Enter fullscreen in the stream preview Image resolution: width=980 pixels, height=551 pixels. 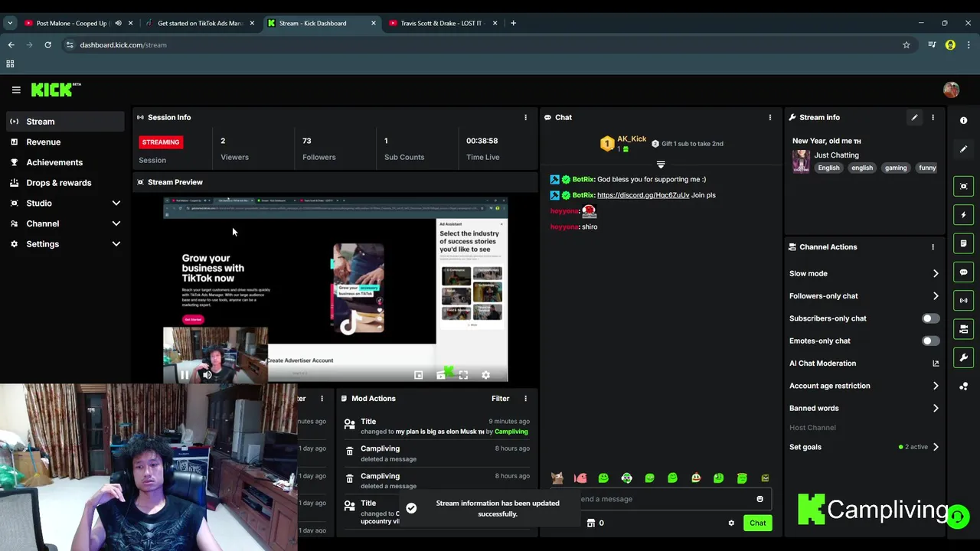tap(463, 375)
